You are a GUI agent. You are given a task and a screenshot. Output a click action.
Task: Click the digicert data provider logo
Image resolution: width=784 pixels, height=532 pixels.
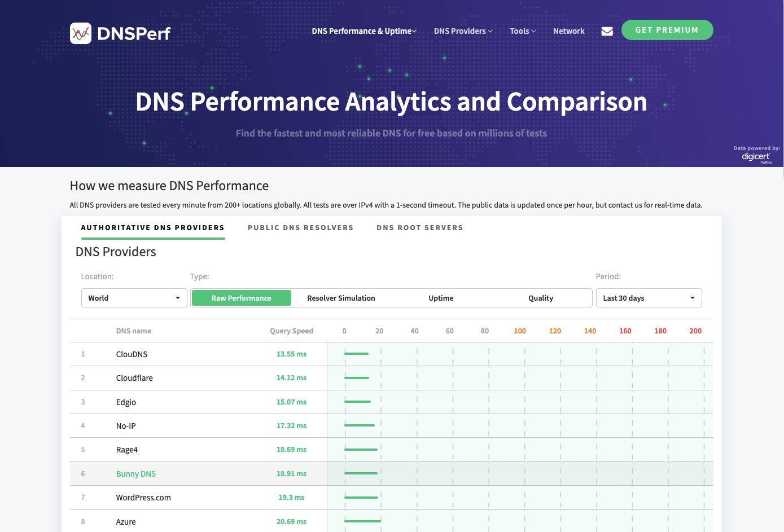pyautogui.click(x=756, y=157)
